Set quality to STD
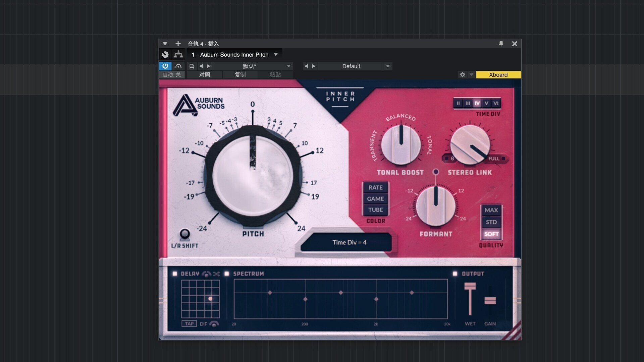The height and width of the screenshot is (362, 644). coord(491,222)
